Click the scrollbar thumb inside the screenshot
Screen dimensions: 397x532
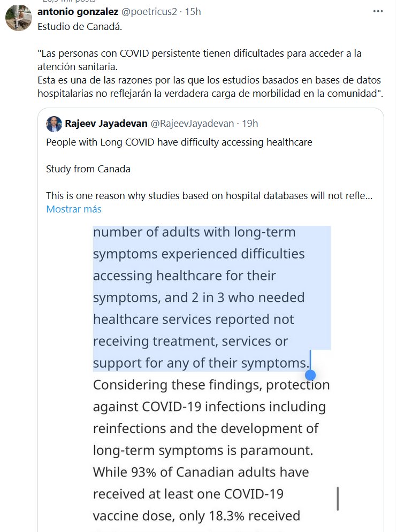tap(337, 498)
